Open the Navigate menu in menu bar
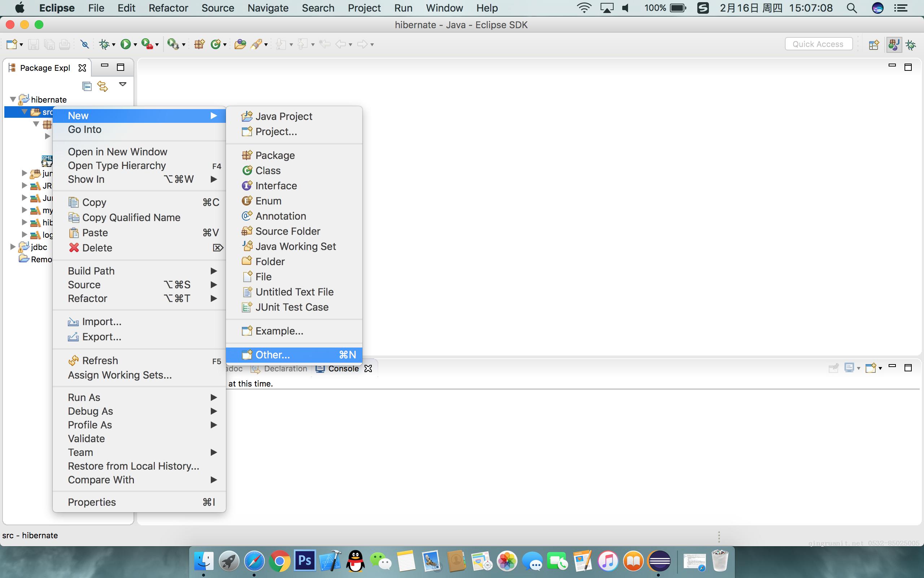 268,8
